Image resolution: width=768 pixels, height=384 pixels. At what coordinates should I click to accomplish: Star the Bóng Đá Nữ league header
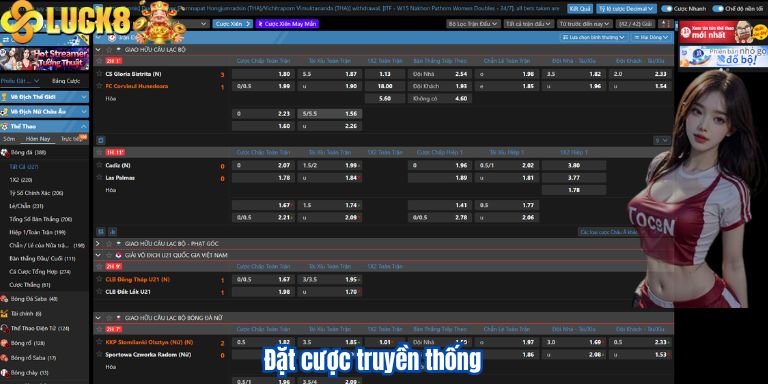[109, 318]
